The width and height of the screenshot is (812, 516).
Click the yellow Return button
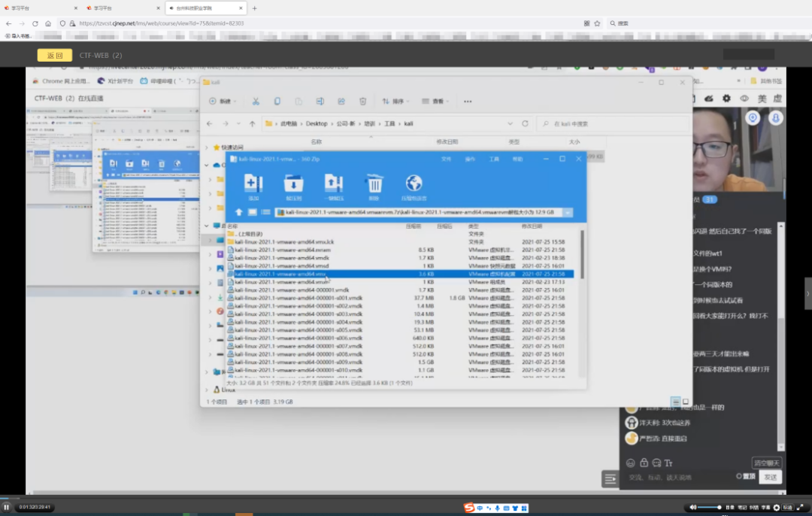54,55
